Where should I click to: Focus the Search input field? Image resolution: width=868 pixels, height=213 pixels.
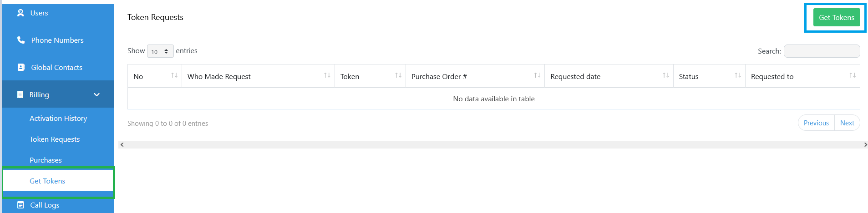(821, 51)
